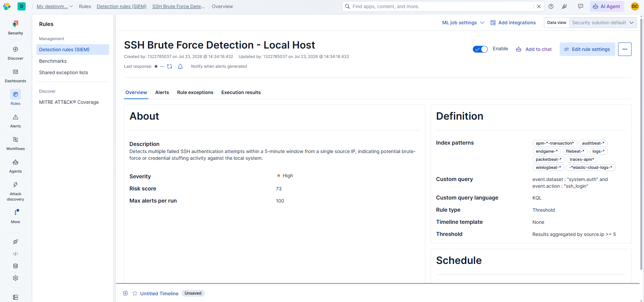The width and height of the screenshot is (644, 302).
Task: Click the Add integrations link
Action: (x=513, y=23)
